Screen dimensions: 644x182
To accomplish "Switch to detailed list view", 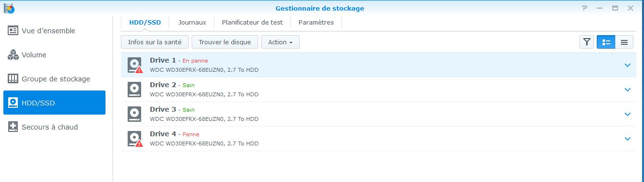I will pos(606,42).
